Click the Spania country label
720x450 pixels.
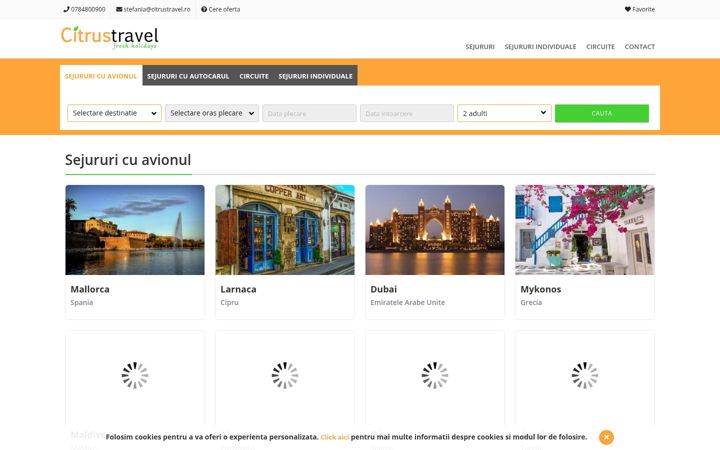(x=82, y=303)
